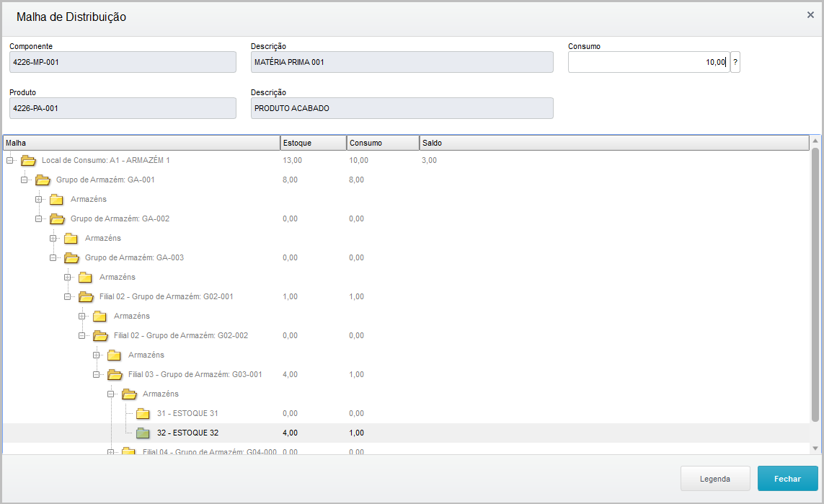This screenshot has width=824, height=504.
Task: Click the folder icon beside Grupo GA-003
Action: [x=71, y=257]
